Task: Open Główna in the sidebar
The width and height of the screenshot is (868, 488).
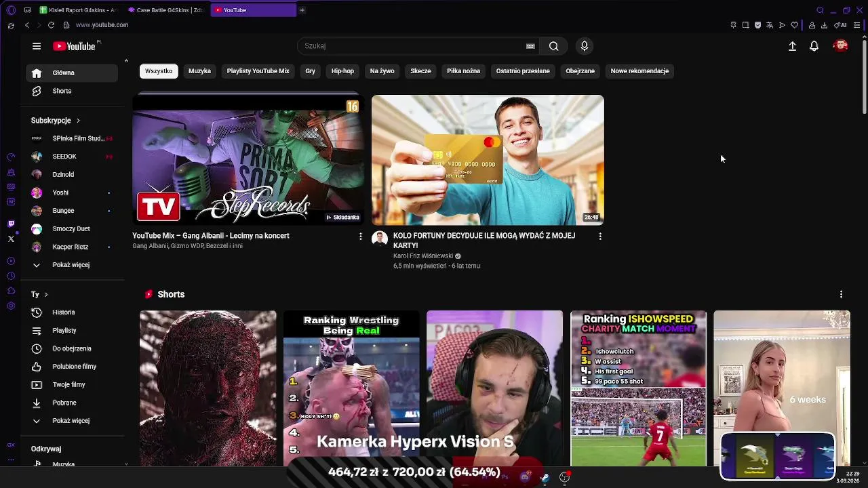Action: pyautogui.click(x=72, y=73)
